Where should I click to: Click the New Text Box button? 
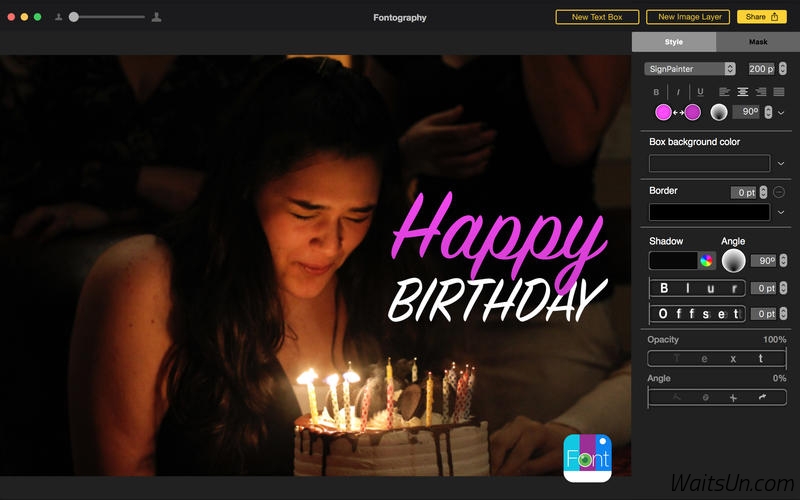point(597,17)
